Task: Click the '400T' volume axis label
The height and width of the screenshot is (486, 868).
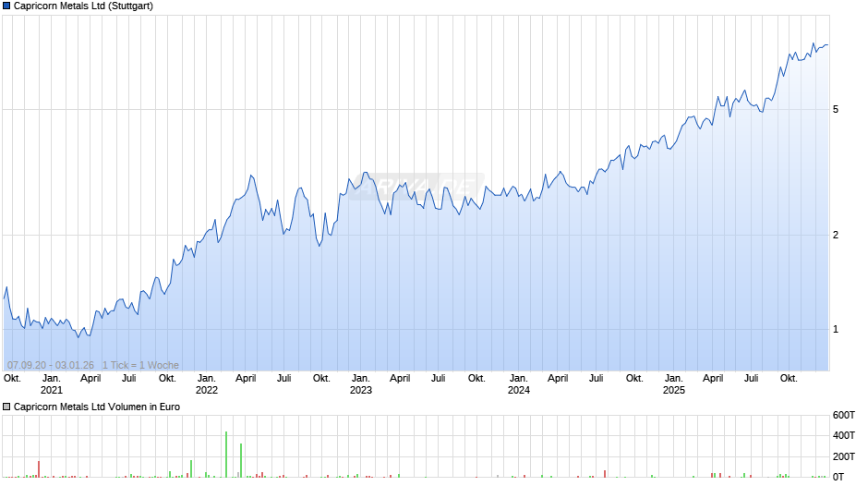Action: tap(844, 435)
